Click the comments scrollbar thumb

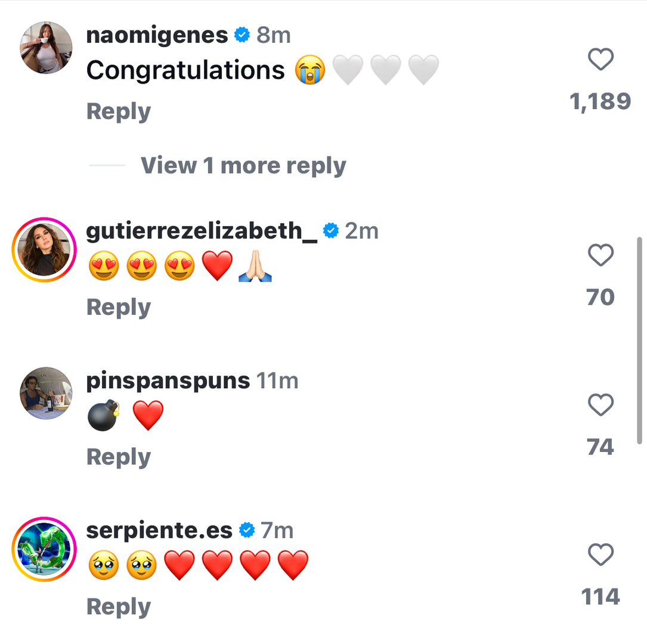pyautogui.click(x=639, y=340)
